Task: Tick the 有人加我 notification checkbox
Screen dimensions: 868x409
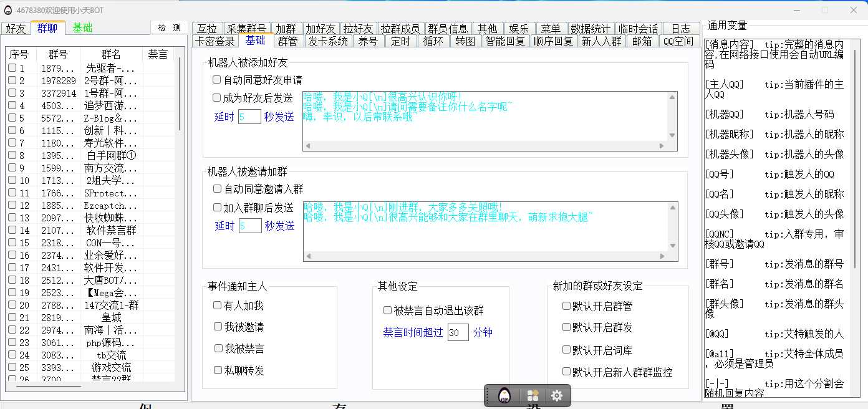Action: pyautogui.click(x=218, y=305)
